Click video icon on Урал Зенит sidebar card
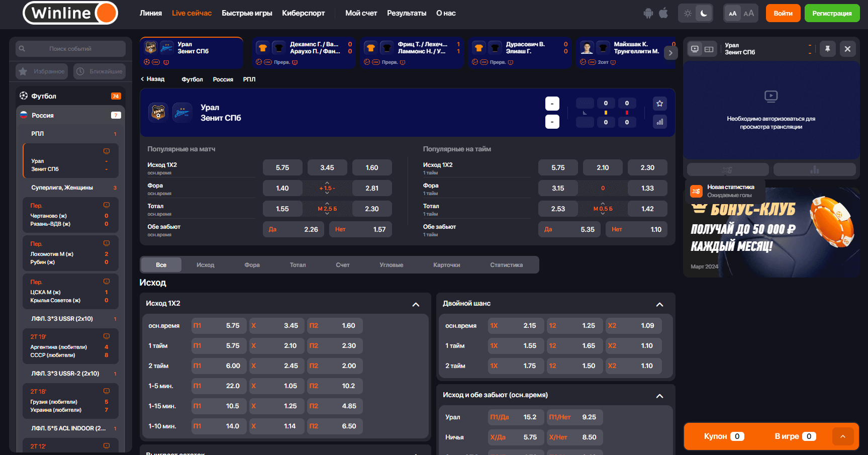The width and height of the screenshot is (868, 455). point(107,151)
